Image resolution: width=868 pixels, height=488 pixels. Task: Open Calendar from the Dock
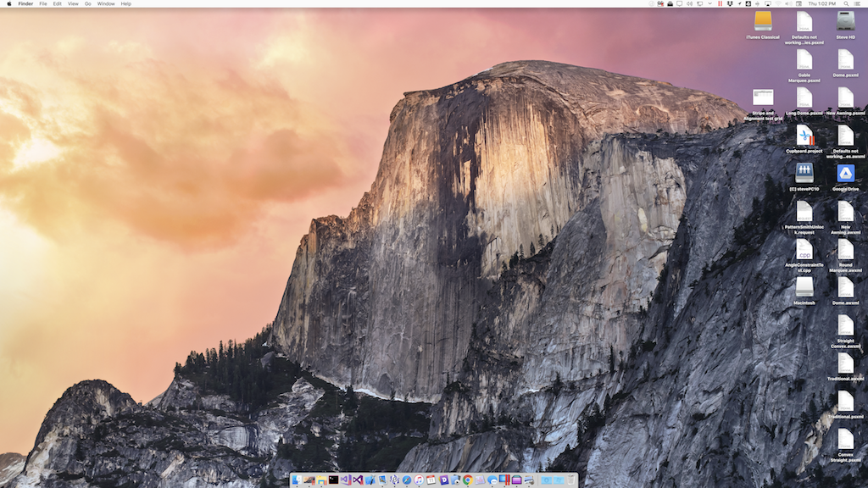(431, 479)
